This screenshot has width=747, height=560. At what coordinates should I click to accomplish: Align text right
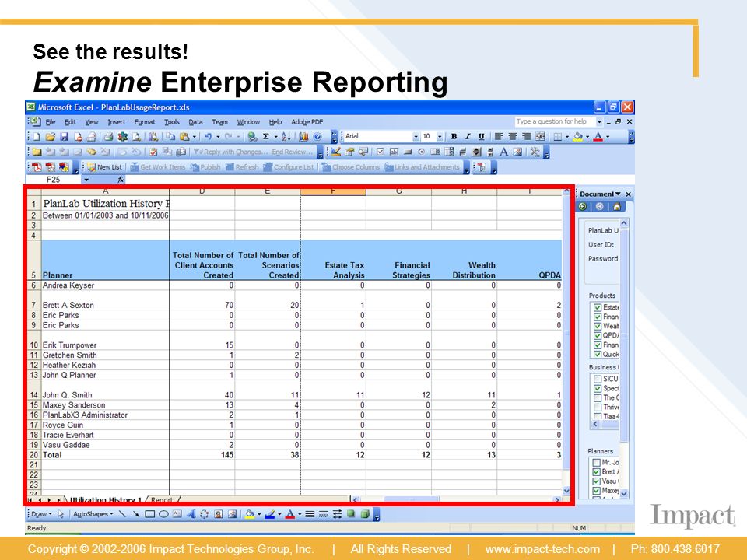527,137
